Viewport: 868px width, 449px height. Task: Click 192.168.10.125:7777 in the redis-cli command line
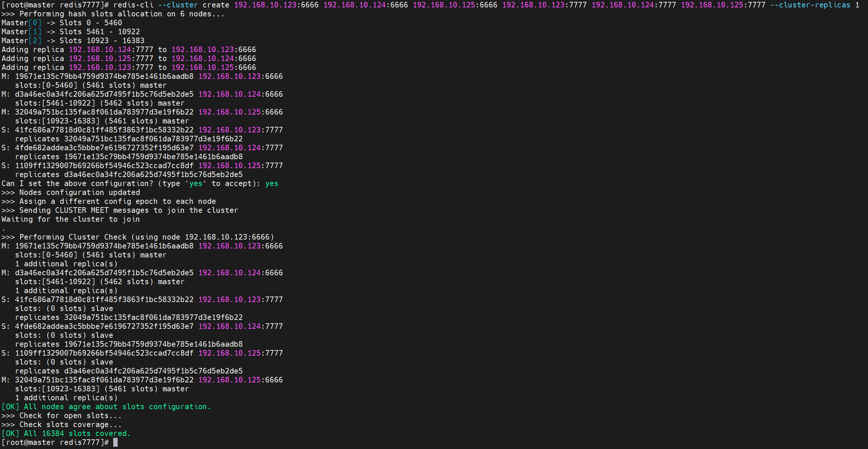click(723, 5)
